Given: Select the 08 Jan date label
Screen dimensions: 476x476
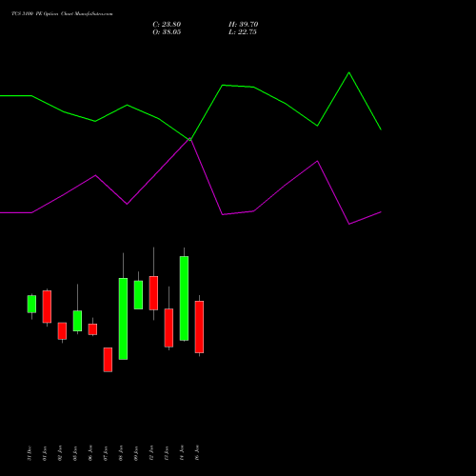Looking at the screenshot, I should tap(121, 453).
